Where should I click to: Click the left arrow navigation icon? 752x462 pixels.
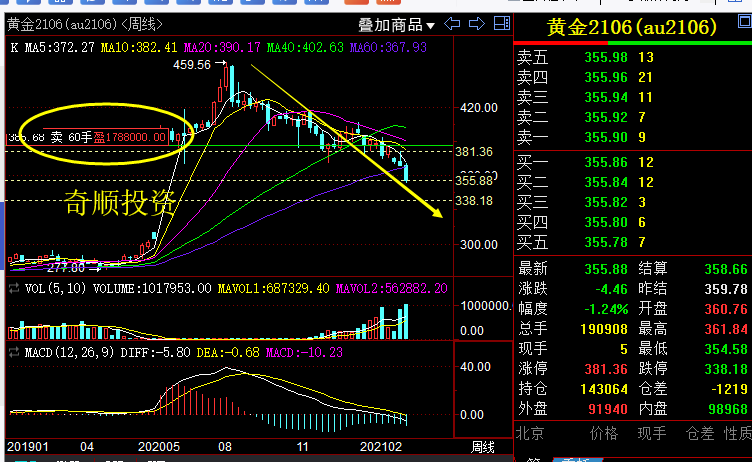click(x=454, y=24)
